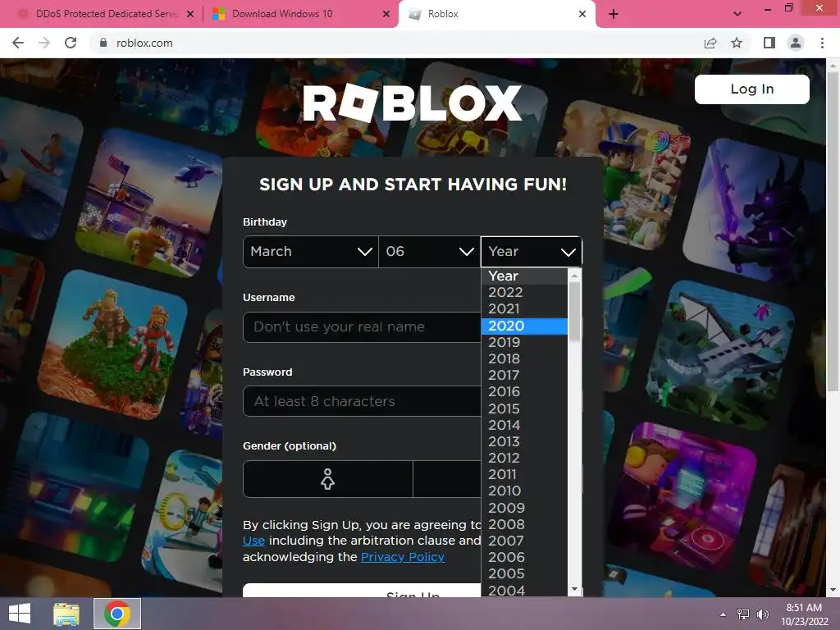Click the Roblox logo
This screenshot has height=630, width=840.
tap(412, 103)
